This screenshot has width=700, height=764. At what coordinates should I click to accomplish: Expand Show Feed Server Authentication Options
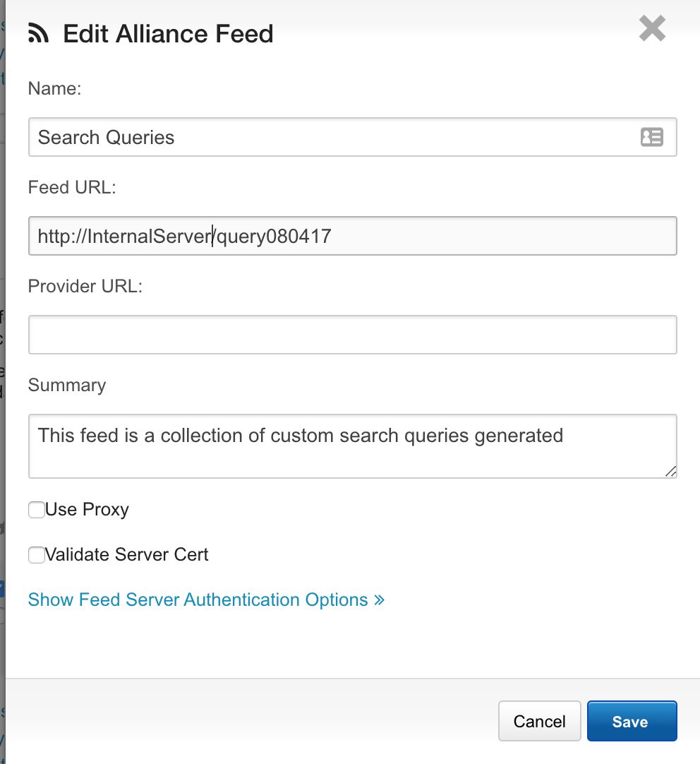tap(198, 600)
